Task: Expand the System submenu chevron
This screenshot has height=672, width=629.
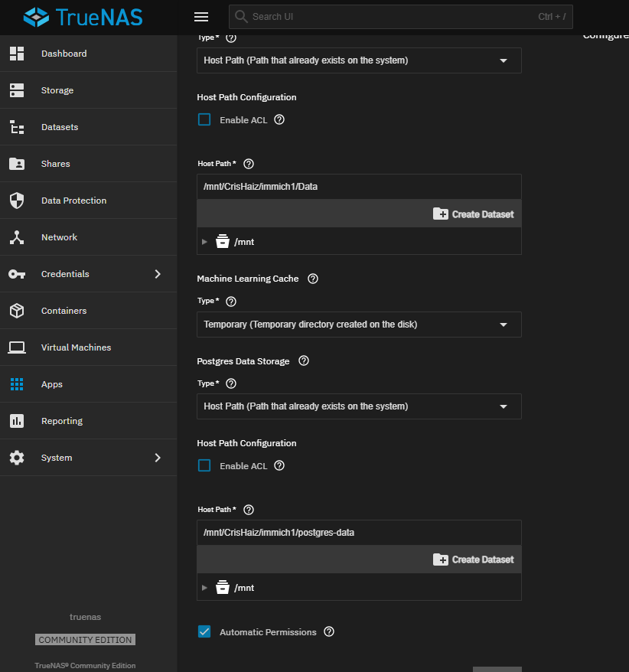Action: click(x=158, y=458)
